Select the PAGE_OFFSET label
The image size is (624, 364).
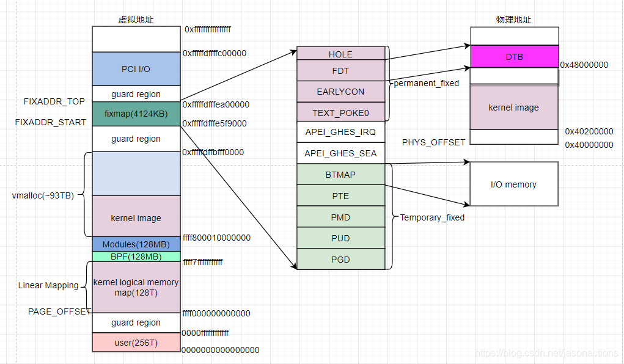(60, 311)
